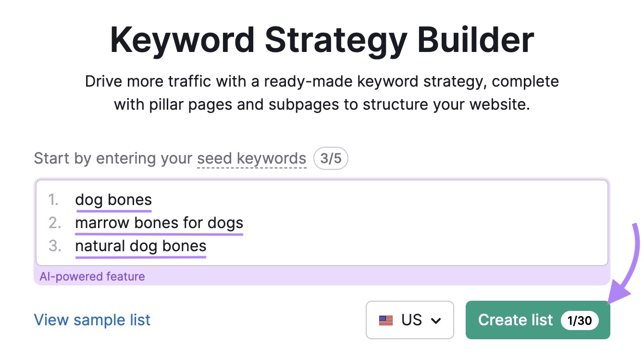Select the keyword marrow bones for dogs
The height and width of the screenshot is (358, 644).
point(159,222)
